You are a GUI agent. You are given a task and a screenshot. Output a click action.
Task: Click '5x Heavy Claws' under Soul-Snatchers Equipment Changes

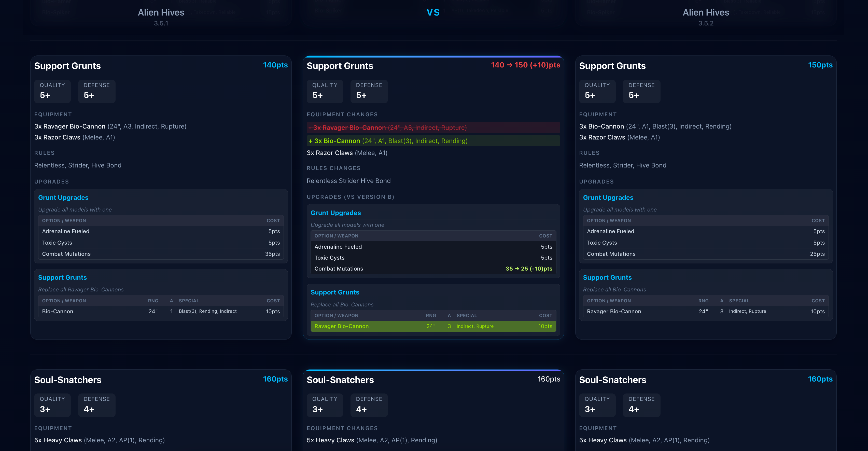click(372, 440)
